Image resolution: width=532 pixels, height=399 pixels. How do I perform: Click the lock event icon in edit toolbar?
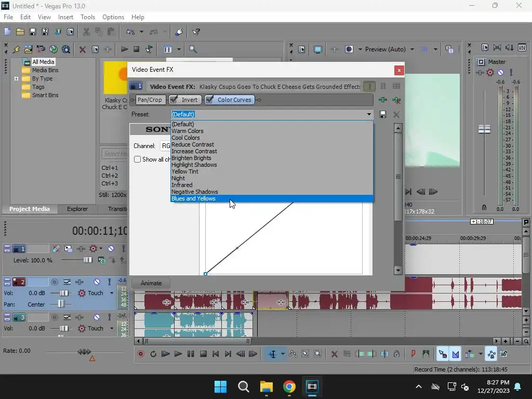pyautogui.click(x=396, y=354)
